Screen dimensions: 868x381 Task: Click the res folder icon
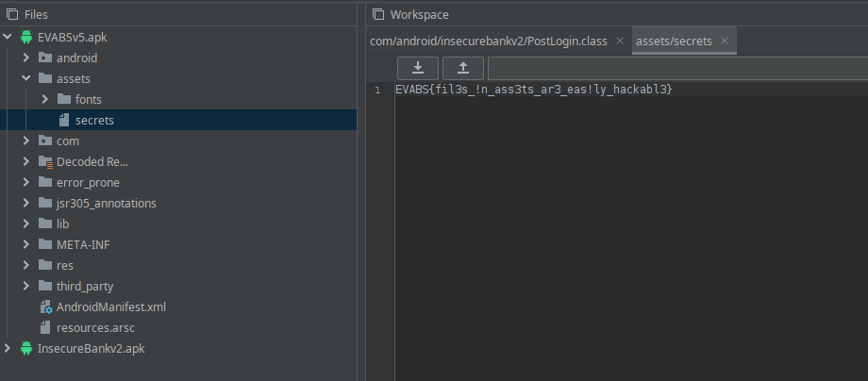click(45, 265)
